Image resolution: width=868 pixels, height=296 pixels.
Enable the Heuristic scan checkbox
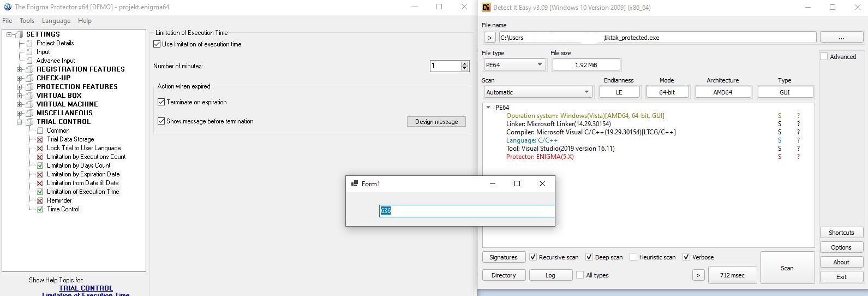tap(633, 257)
